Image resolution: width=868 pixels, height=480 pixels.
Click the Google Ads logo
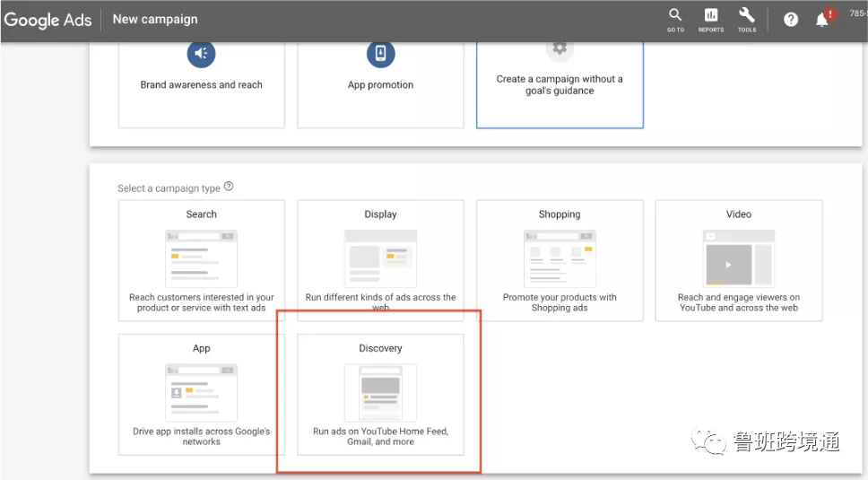48,20
